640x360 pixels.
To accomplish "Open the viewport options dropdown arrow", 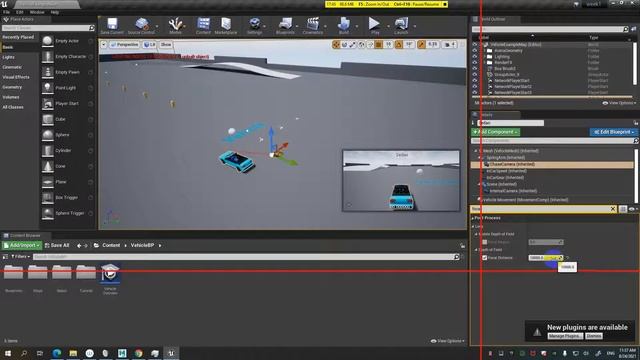I will pyautogui.click(x=104, y=44).
